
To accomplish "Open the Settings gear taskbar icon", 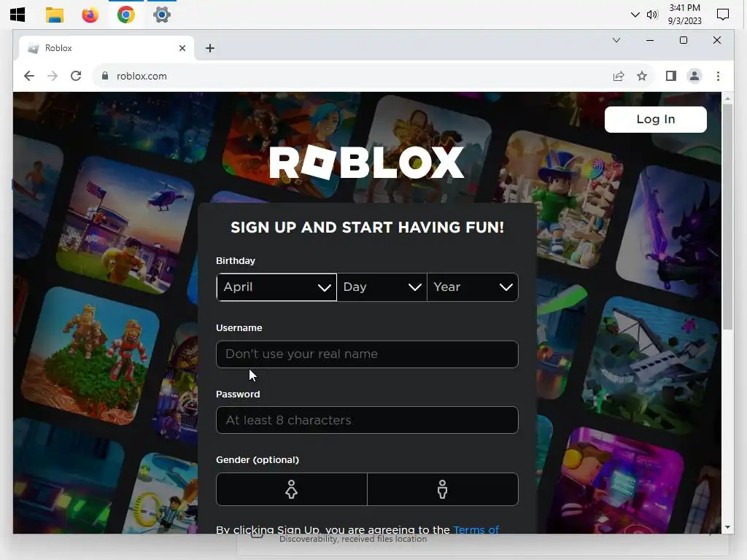I will (x=162, y=15).
